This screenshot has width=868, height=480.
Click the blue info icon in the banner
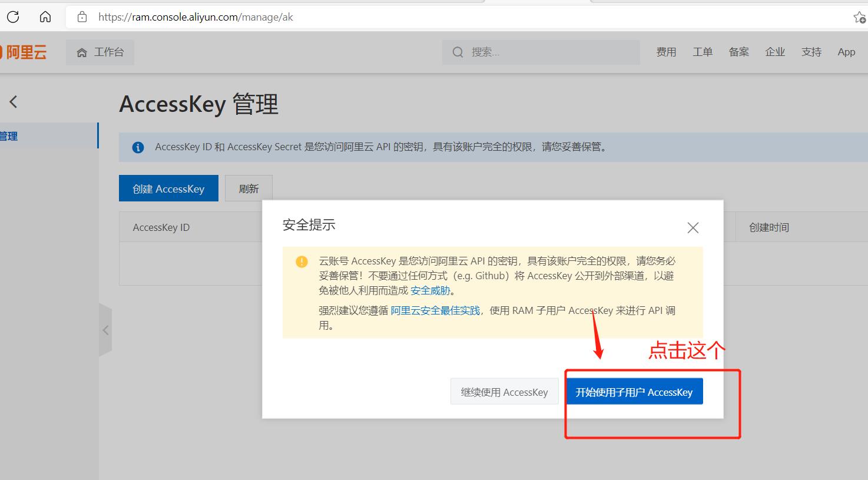[x=138, y=147]
